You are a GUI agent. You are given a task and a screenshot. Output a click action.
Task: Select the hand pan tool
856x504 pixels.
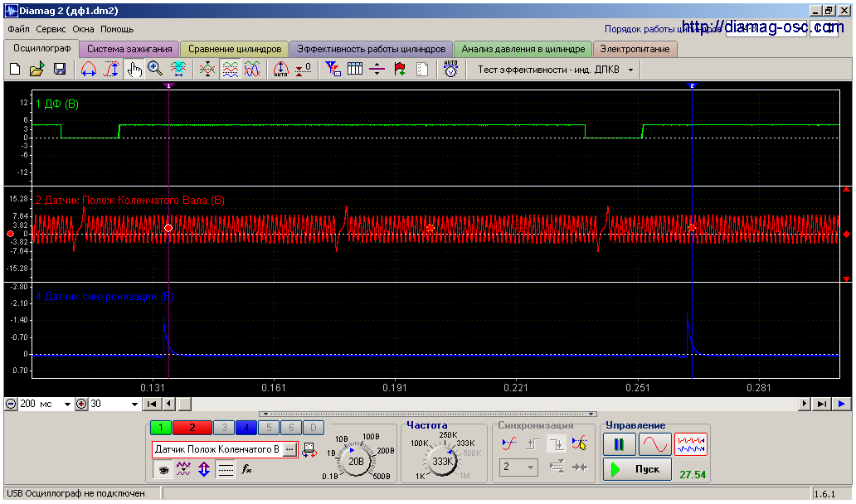point(134,70)
